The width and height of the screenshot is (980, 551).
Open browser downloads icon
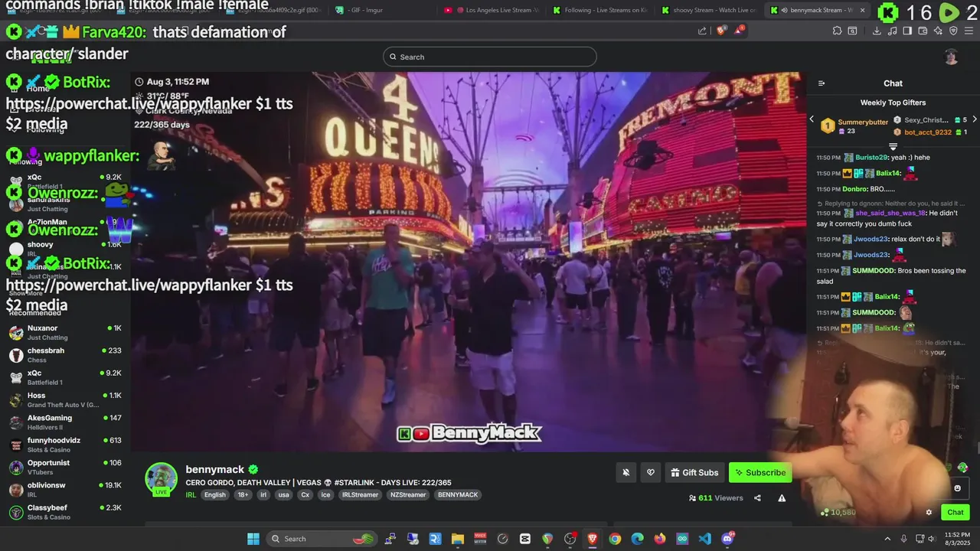click(877, 31)
